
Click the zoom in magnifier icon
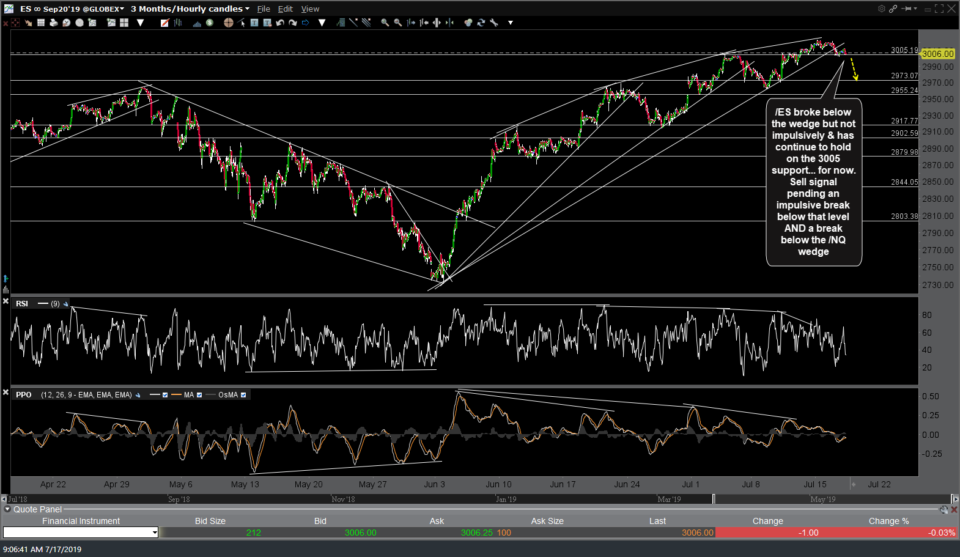(385, 23)
